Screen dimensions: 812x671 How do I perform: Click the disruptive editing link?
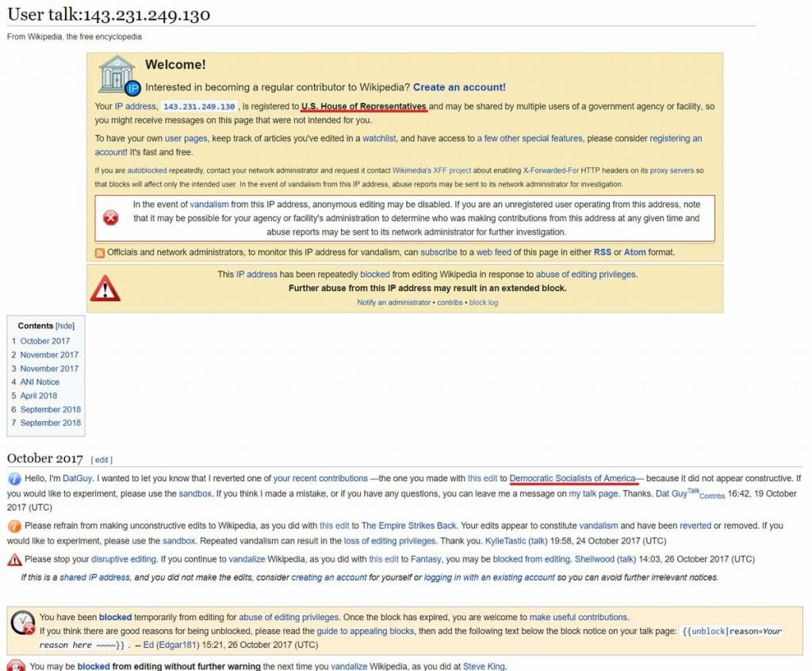(124, 560)
